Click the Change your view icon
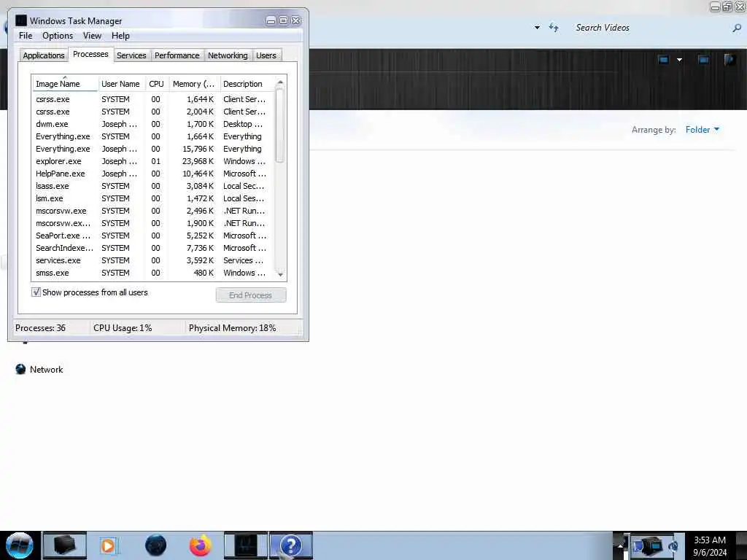Image resolution: width=747 pixels, height=560 pixels. (663, 60)
